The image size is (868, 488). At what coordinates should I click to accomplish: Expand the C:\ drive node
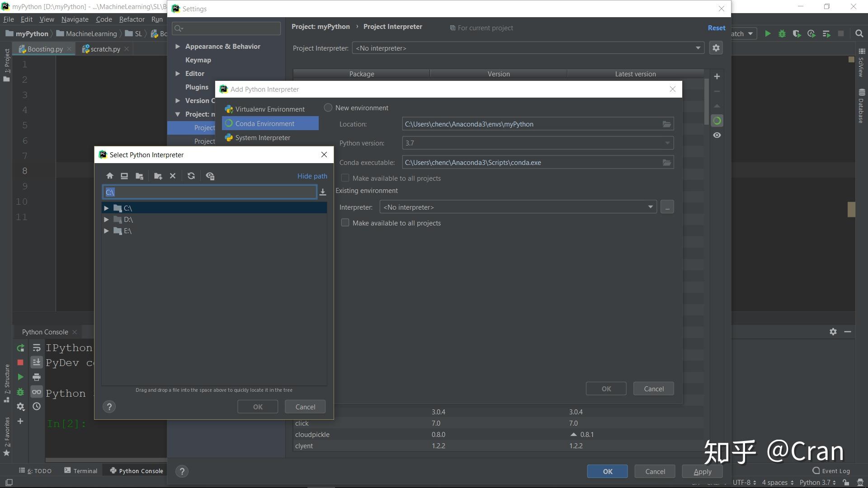click(107, 208)
